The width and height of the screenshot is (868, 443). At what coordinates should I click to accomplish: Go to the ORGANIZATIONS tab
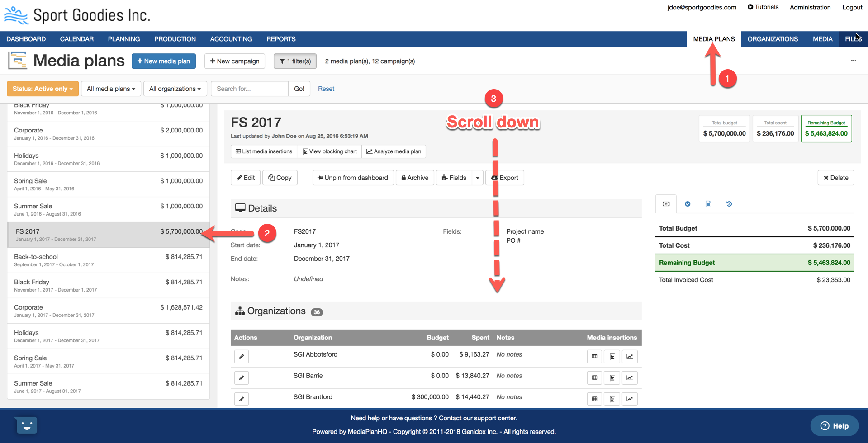coord(773,39)
